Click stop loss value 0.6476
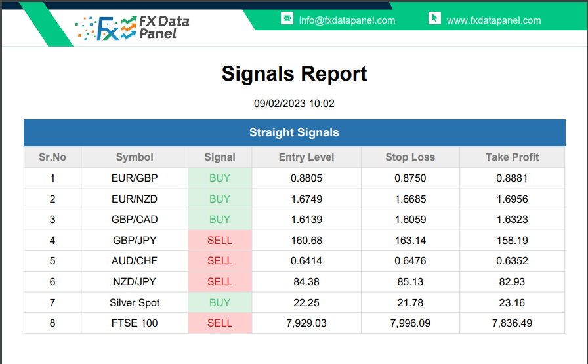Image resolution: width=588 pixels, height=364 pixels. (x=410, y=260)
